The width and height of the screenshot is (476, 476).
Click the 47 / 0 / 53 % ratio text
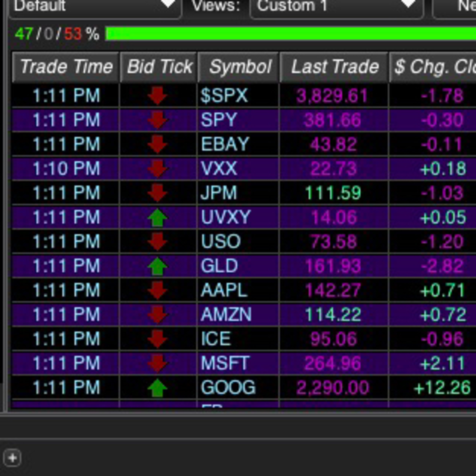(57, 34)
